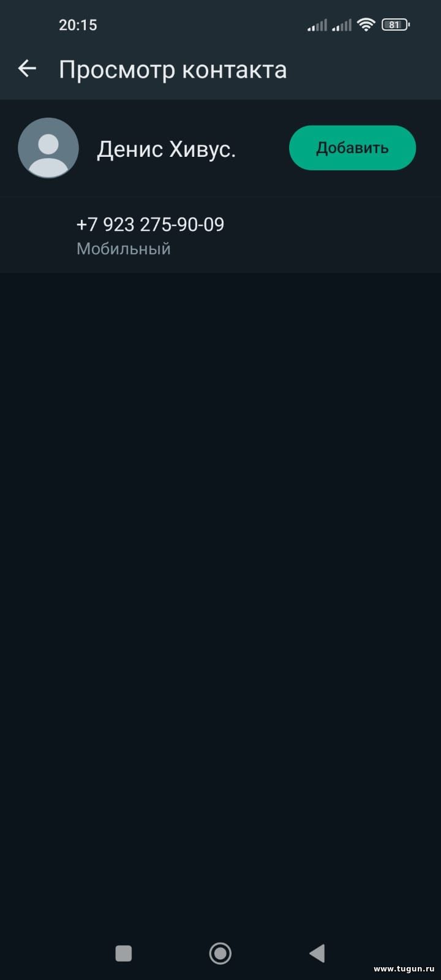Tap the circular home navigation button
The width and height of the screenshot is (441, 980).
221,953
